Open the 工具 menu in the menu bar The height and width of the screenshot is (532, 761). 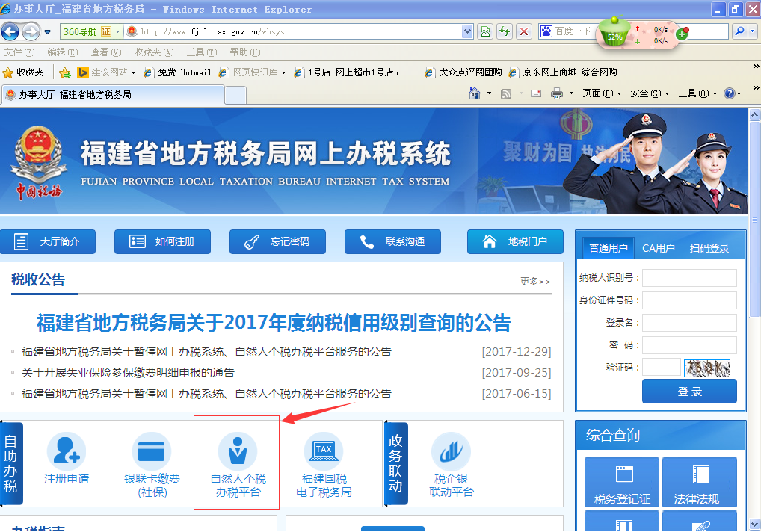(x=201, y=52)
